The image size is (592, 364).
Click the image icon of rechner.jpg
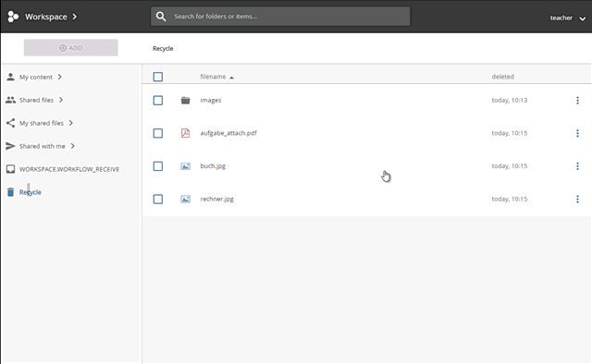[185, 200]
